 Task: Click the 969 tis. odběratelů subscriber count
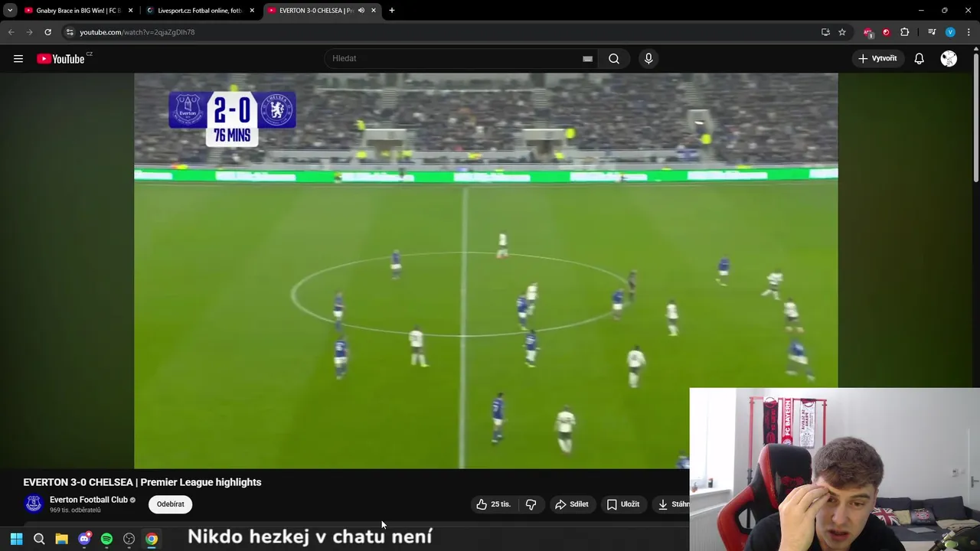[x=75, y=510]
